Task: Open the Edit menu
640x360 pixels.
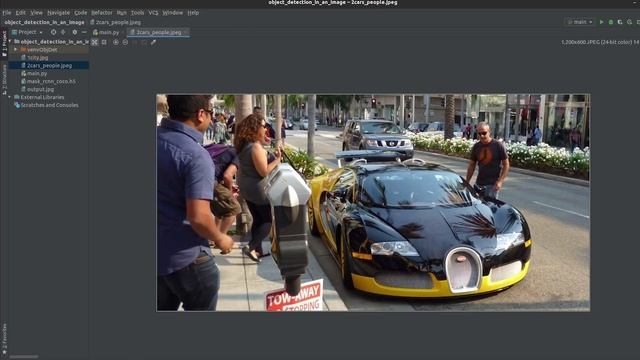Action: coord(20,13)
